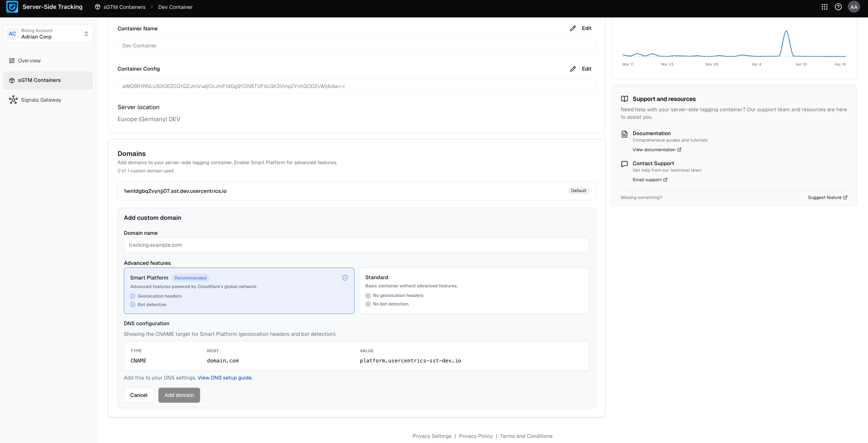Cancel adding the custom domain
Image resolution: width=868 pixels, height=443 pixels.
[139, 395]
